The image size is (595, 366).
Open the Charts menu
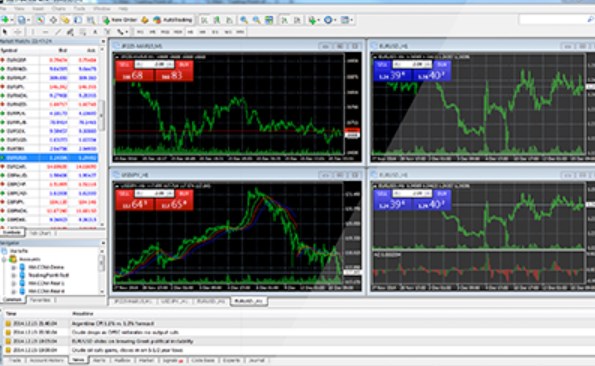[58, 8]
